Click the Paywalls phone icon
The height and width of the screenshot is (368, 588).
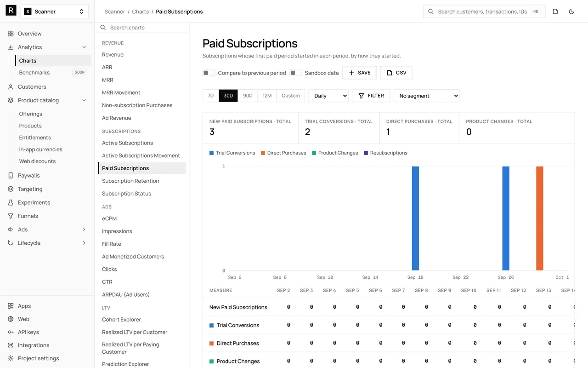(11, 176)
